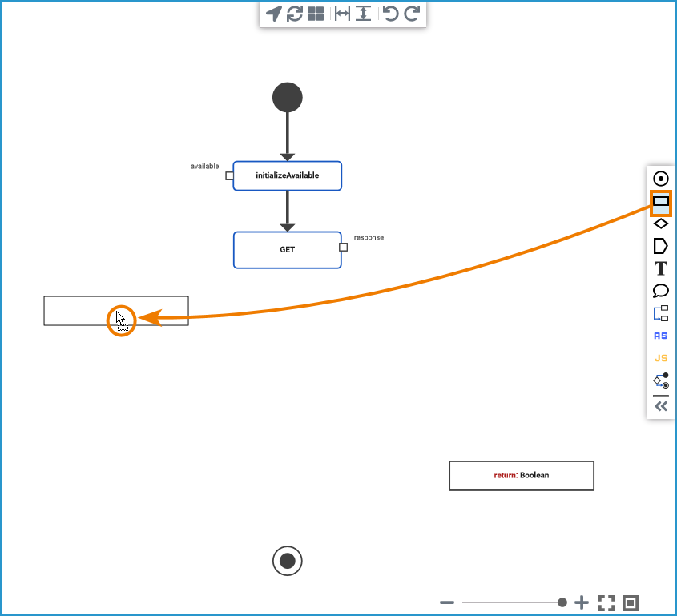Select the Text tool in the right palette

(660, 268)
